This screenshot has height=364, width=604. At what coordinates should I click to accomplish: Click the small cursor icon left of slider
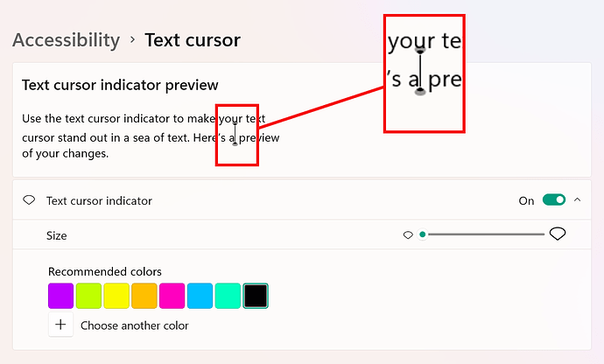(408, 234)
